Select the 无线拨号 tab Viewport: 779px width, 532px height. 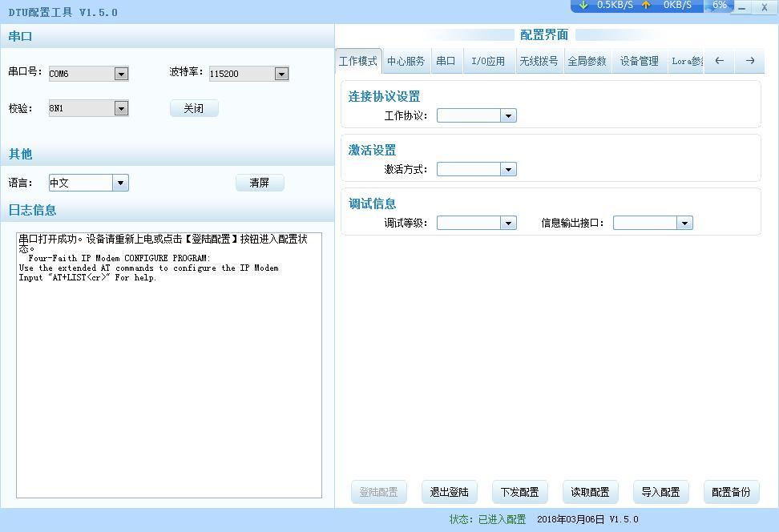click(538, 61)
